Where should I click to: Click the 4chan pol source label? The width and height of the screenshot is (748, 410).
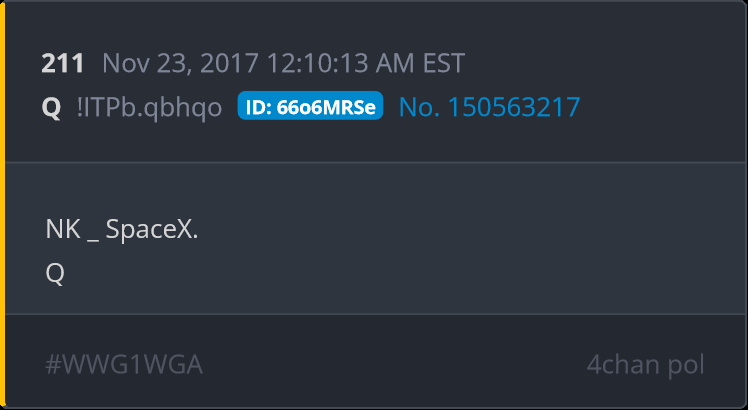pyautogui.click(x=645, y=365)
